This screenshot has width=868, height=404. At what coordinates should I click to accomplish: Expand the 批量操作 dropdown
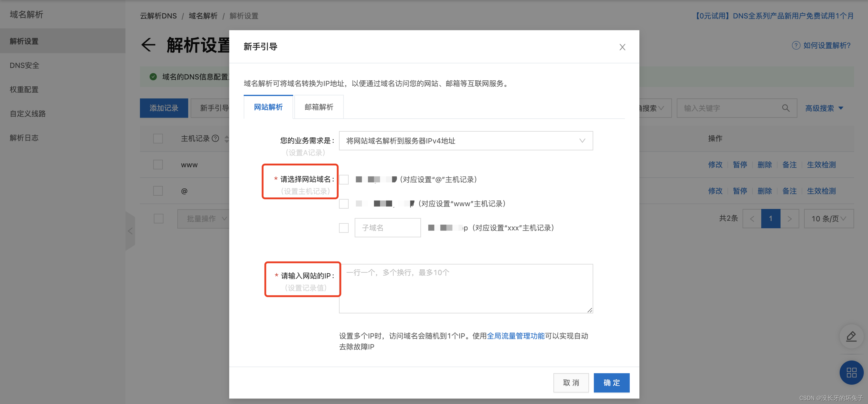click(x=203, y=219)
